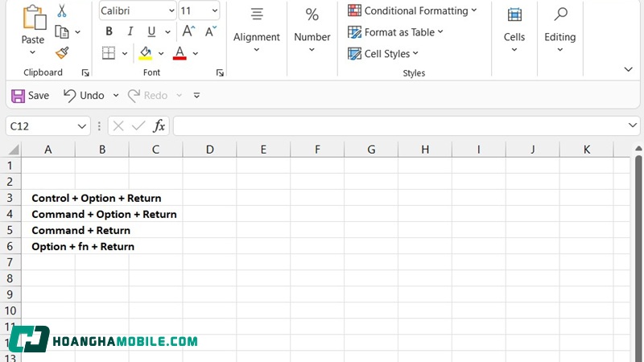Select row 3 header
Screen dimensions: 644x362
[x=10, y=198]
